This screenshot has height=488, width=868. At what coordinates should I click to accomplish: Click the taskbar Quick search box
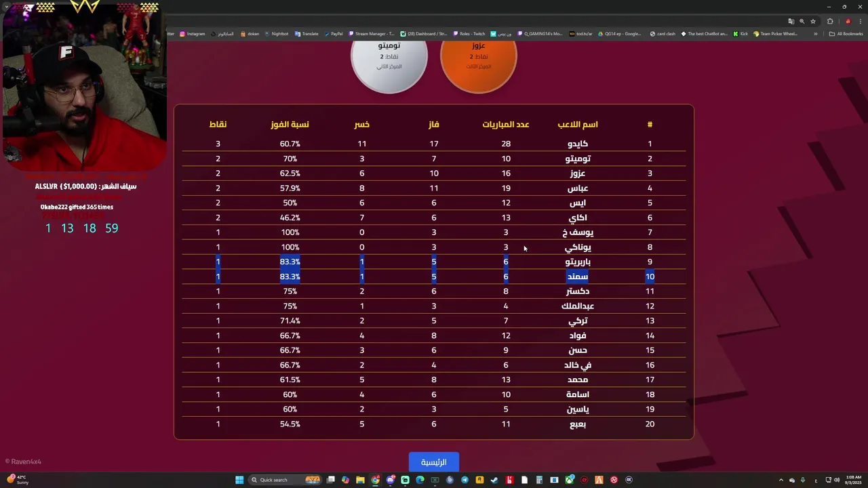pos(285,480)
